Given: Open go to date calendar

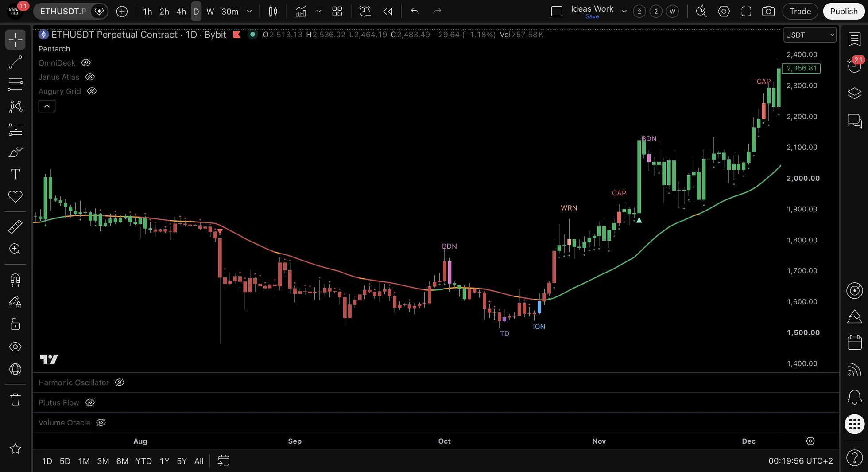Looking at the screenshot, I should [x=224, y=461].
